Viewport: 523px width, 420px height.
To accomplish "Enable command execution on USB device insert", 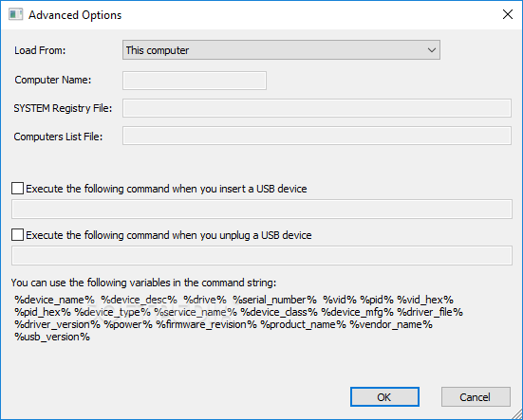I will point(17,188).
